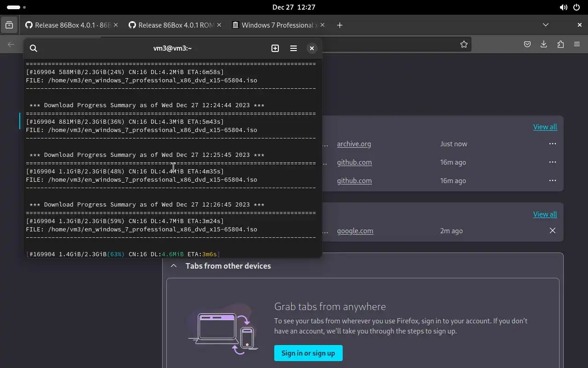
Task: Open the terminal hamburger menu
Action: (294, 48)
